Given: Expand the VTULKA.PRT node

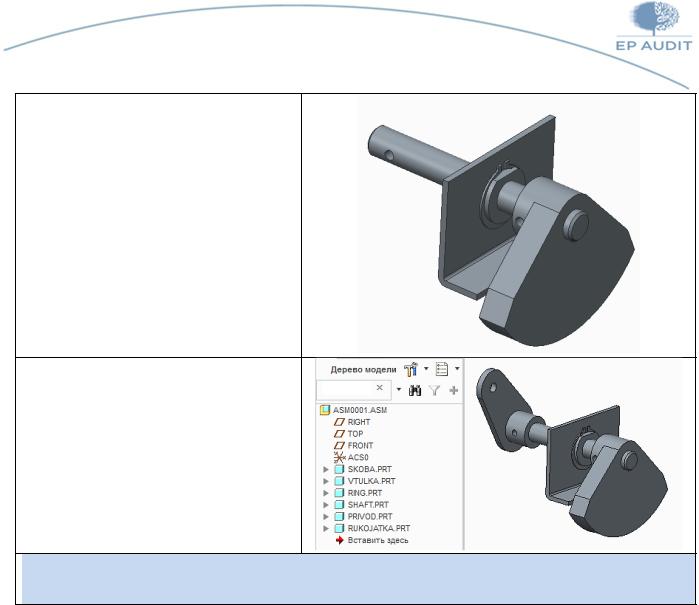Looking at the screenshot, I should click(326, 481).
